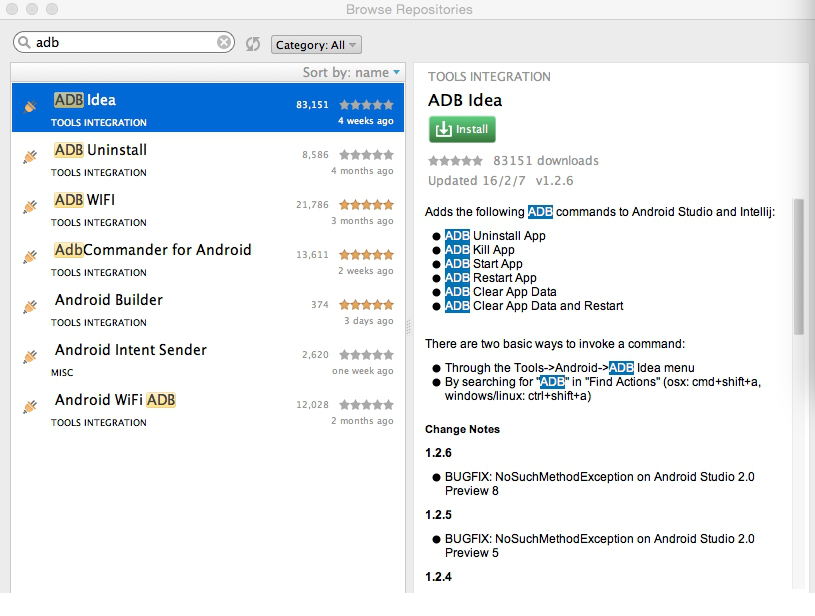Image resolution: width=815 pixels, height=616 pixels.
Task: Click the 12,028 download count
Action: (x=312, y=404)
